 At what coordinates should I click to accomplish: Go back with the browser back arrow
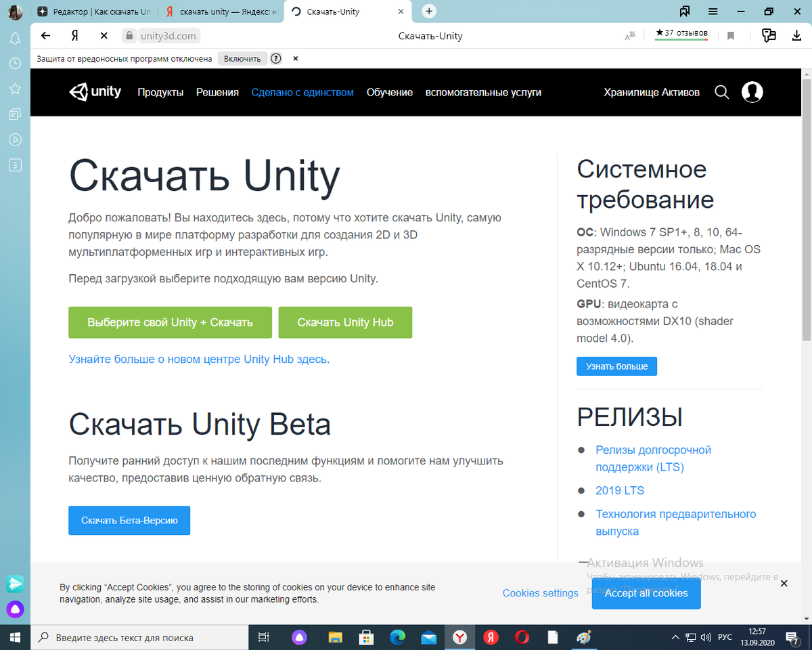pos(46,36)
